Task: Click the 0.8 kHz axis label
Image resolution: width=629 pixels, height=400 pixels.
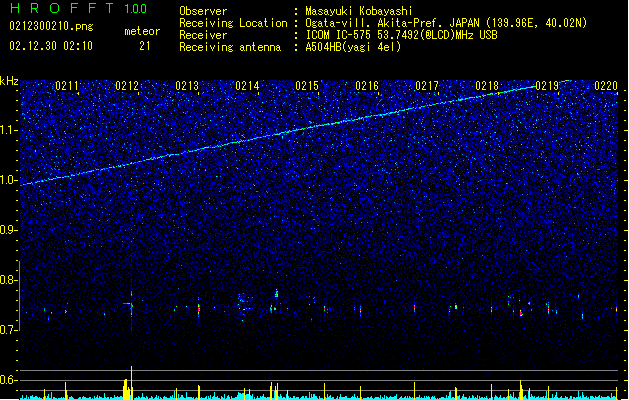Action: tap(9, 280)
